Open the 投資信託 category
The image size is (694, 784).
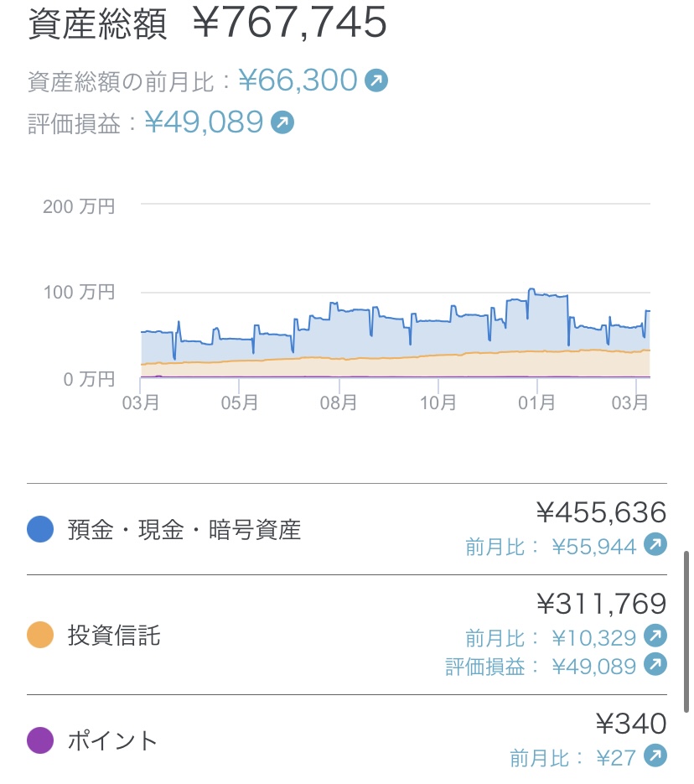(x=114, y=636)
